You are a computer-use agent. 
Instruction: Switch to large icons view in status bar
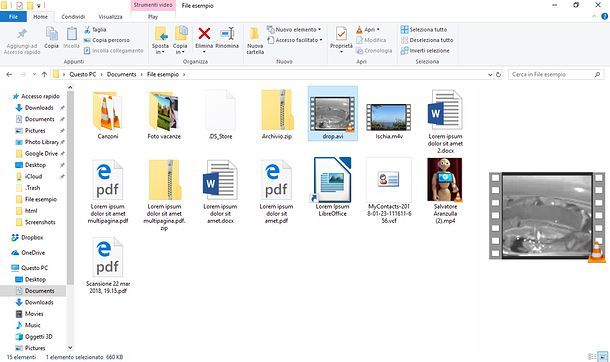[602, 357]
